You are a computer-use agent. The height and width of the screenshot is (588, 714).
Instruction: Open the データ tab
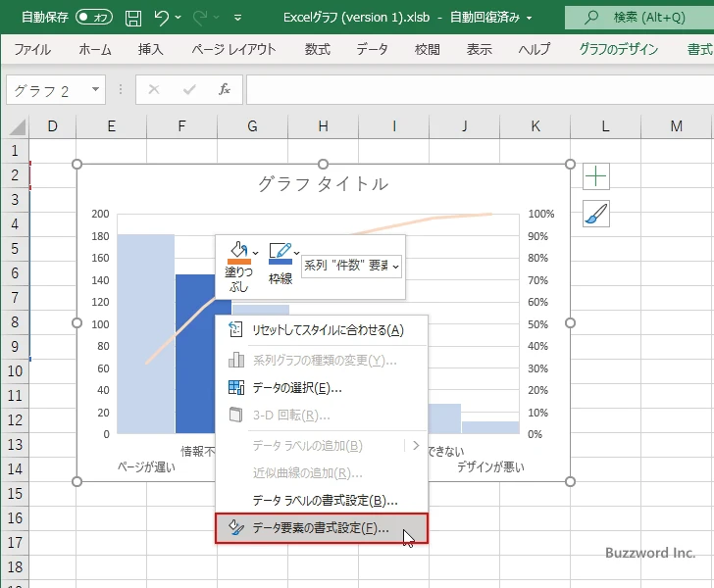coord(372,49)
